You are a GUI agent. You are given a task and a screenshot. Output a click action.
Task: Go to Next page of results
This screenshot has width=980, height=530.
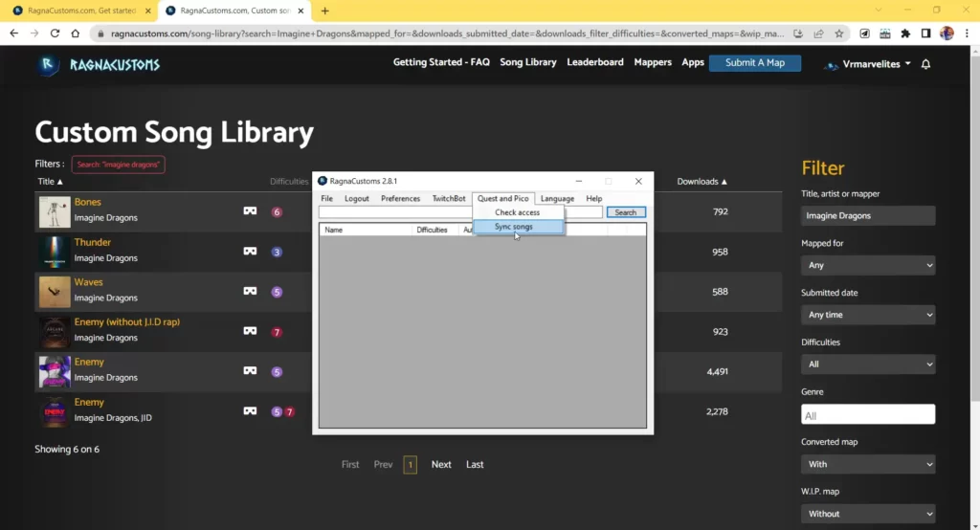click(x=441, y=464)
